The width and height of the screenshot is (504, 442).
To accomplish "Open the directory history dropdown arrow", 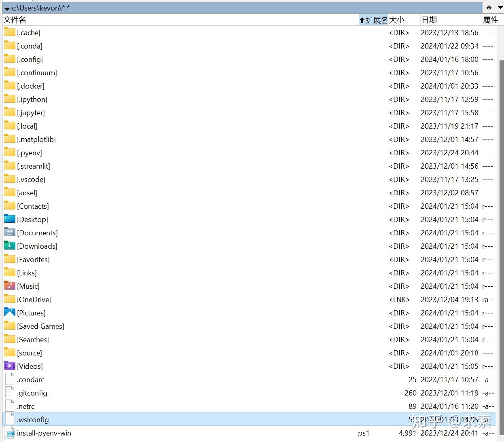I will click(x=500, y=7).
